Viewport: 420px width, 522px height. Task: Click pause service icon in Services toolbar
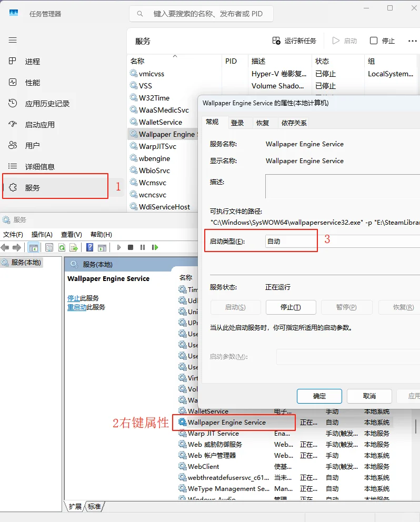[143, 247]
